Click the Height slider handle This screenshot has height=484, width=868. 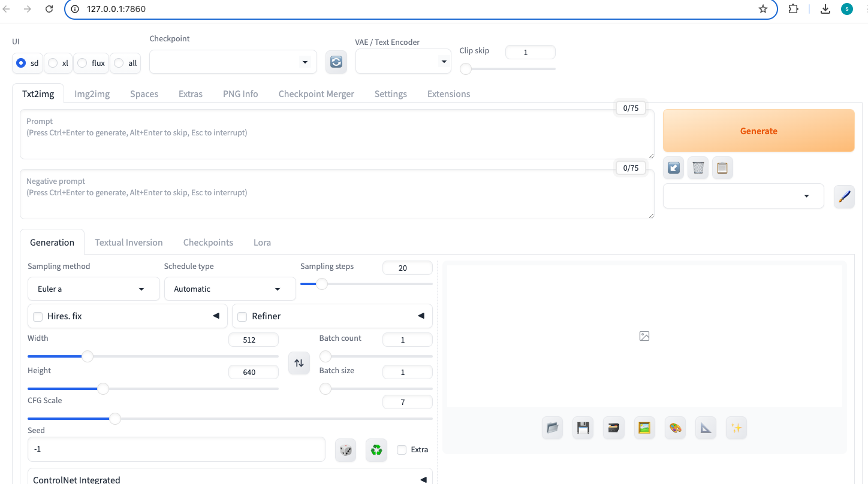[x=103, y=389]
